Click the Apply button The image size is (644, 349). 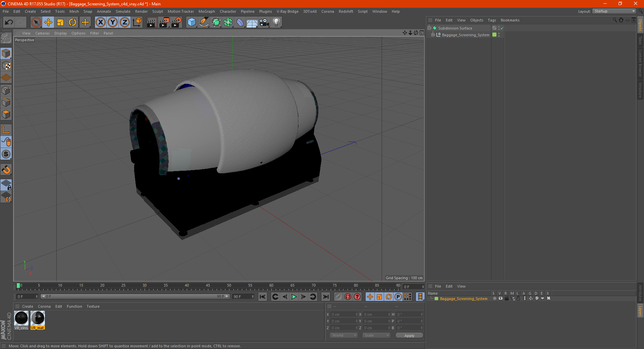(409, 336)
